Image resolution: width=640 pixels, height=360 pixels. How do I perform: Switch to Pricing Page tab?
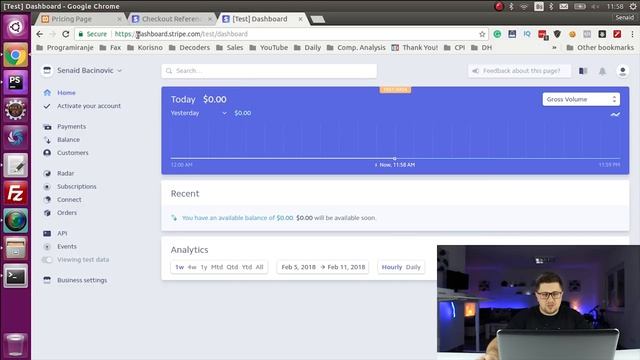[x=80, y=19]
